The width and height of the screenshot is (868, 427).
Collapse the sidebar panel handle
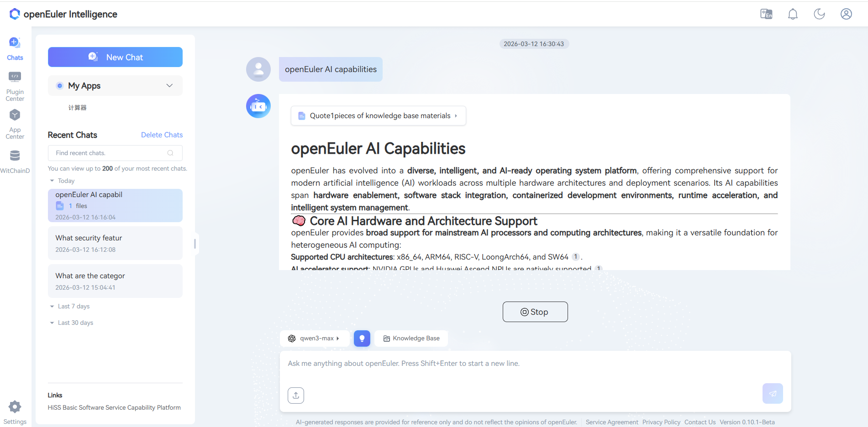click(x=195, y=244)
